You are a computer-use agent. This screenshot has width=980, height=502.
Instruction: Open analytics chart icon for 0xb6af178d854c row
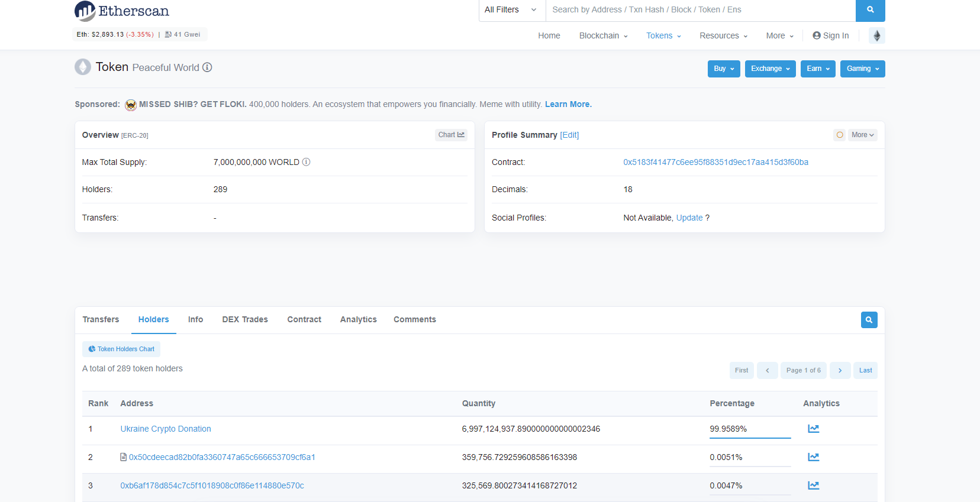[x=814, y=485]
